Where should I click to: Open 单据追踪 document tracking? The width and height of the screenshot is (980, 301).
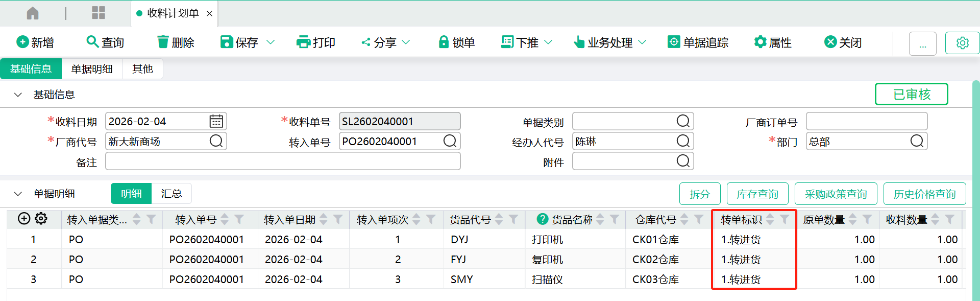[698, 42]
